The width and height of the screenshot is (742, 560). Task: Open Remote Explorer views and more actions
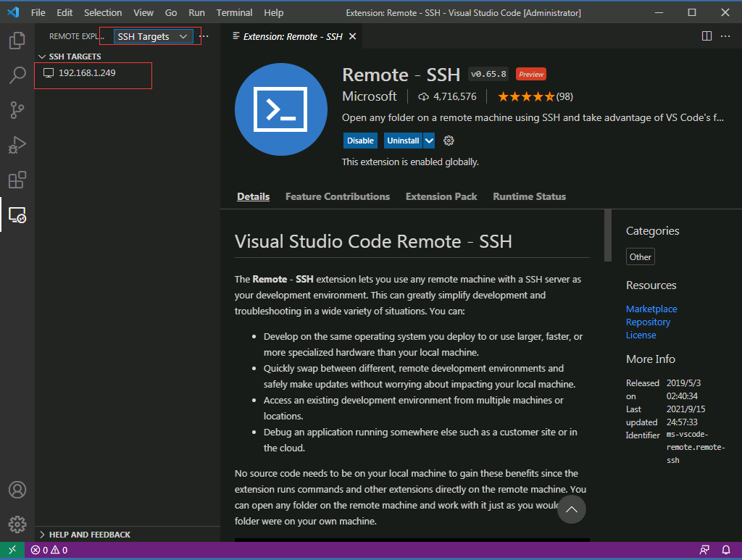pos(204,36)
